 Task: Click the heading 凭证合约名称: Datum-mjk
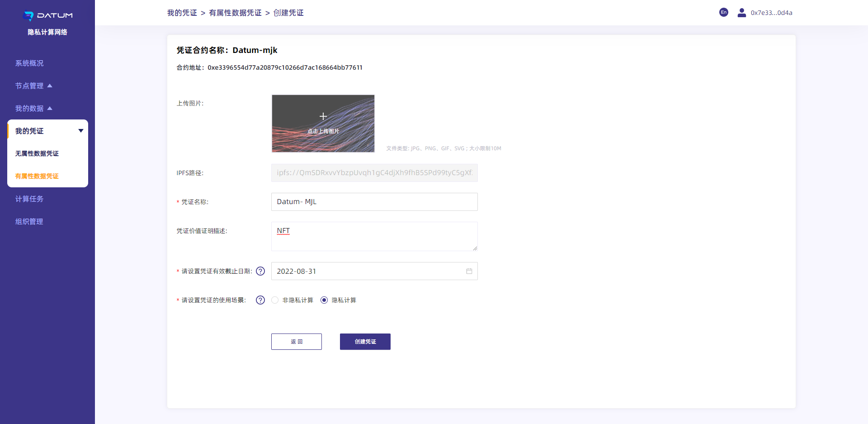pyautogui.click(x=227, y=50)
